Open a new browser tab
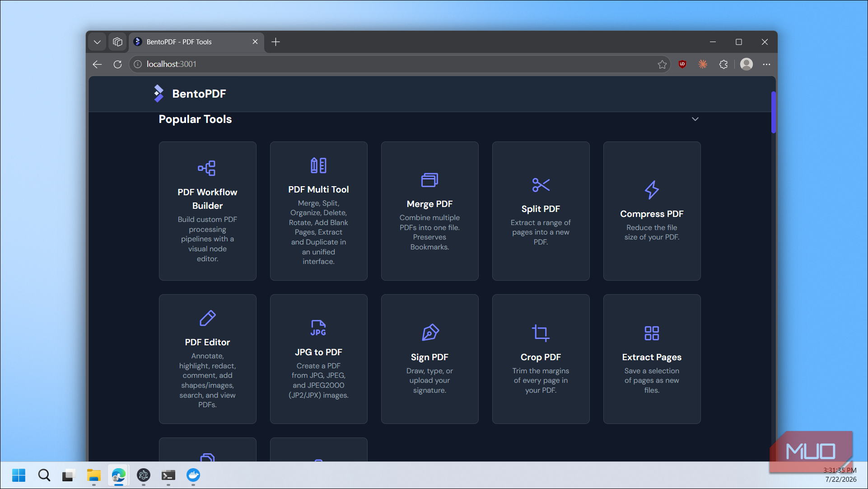Image resolution: width=868 pixels, height=489 pixels. point(276,42)
